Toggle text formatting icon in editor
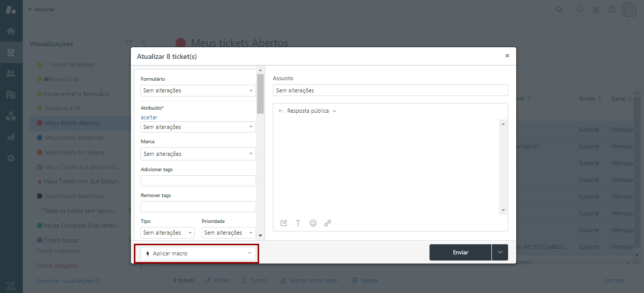The image size is (644, 293). 298,223
